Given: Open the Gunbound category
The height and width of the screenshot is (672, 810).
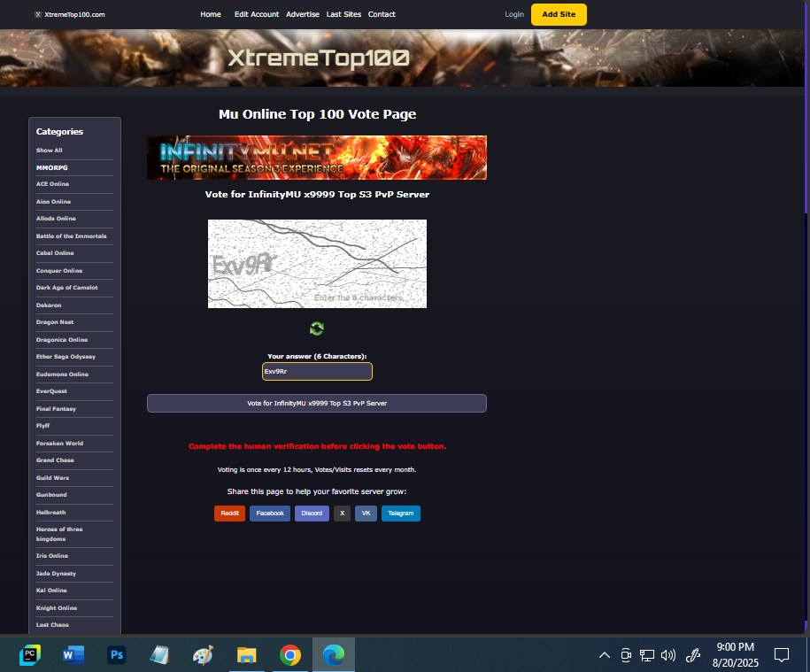Looking at the screenshot, I should coord(51,495).
